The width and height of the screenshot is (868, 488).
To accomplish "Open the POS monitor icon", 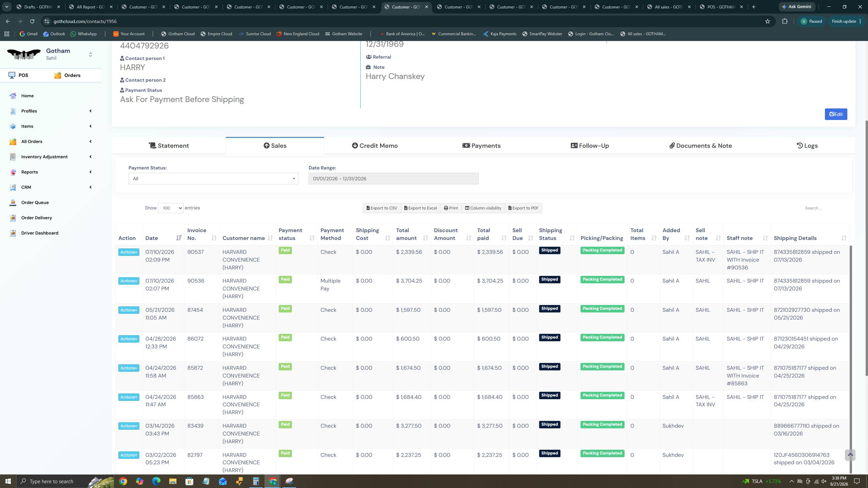I will pyautogui.click(x=12, y=75).
